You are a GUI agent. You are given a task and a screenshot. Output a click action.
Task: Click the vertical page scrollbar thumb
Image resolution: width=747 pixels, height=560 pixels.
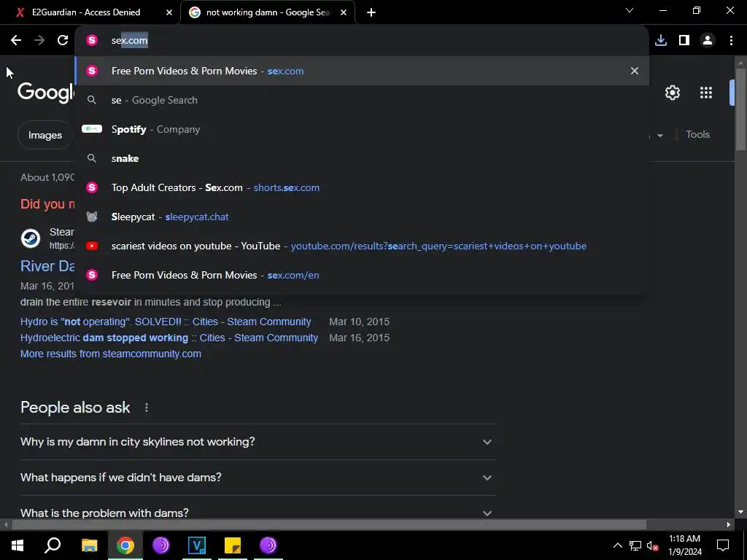[x=740, y=109]
